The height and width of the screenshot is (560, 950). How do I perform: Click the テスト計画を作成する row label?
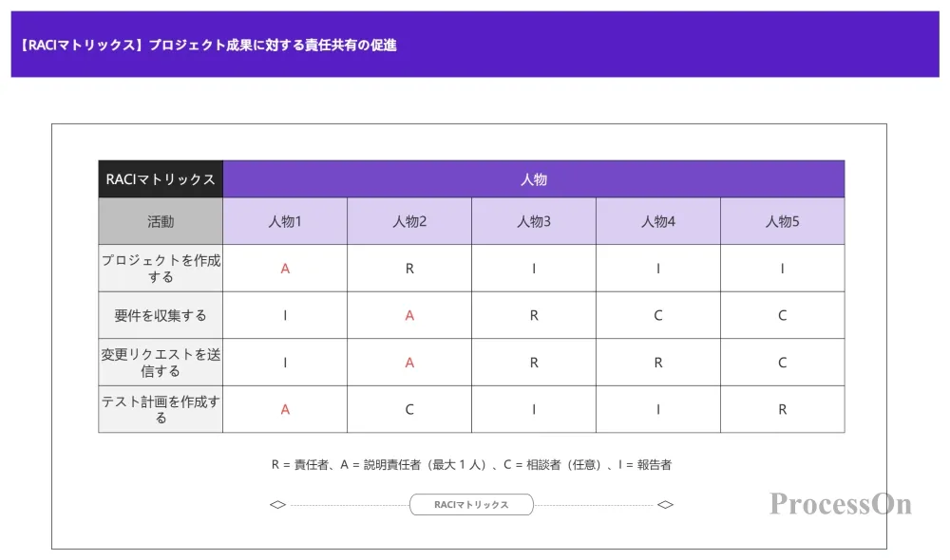coord(161,409)
